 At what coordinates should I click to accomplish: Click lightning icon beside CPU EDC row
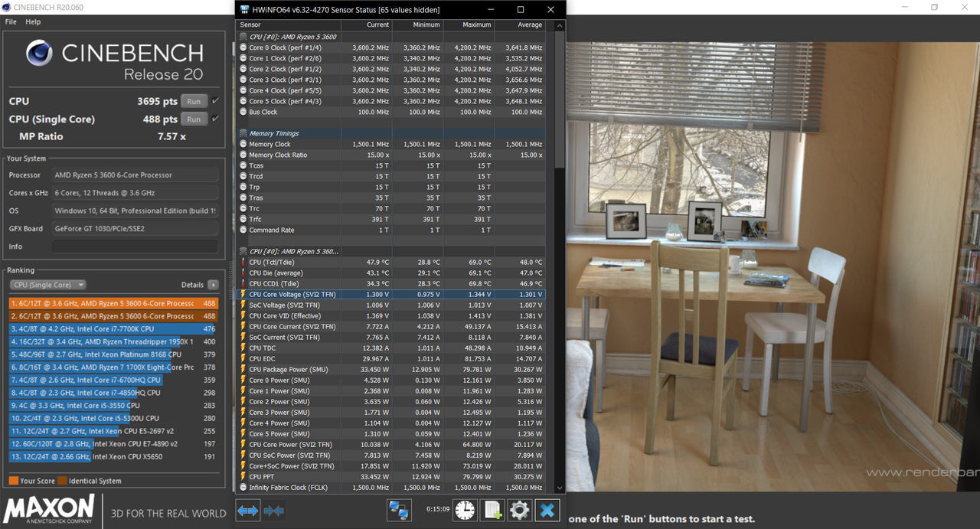(x=243, y=358)
